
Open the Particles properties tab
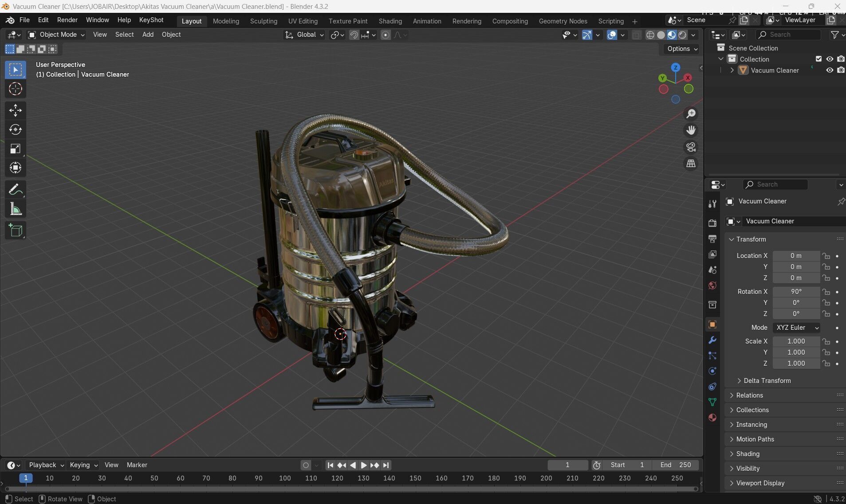(x=712, y=356)
